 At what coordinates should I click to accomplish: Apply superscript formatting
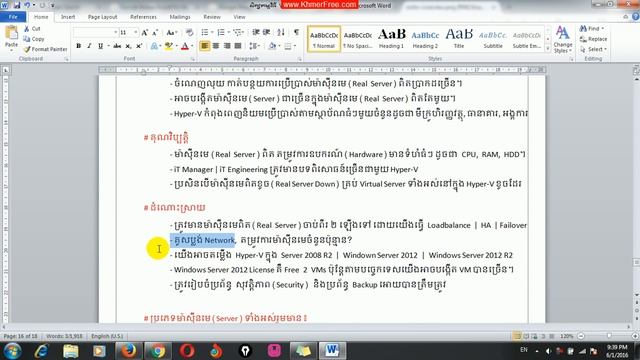139,46
